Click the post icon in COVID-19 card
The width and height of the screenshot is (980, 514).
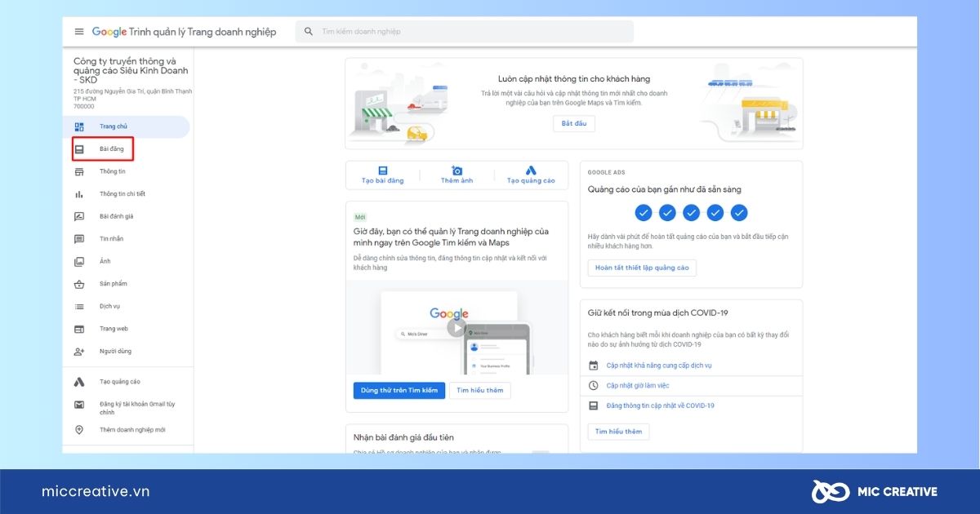594,405
